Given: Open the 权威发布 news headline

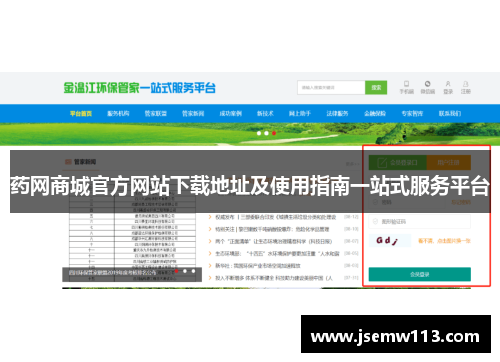Looking at the screenshot, I should tap(275, 217).
